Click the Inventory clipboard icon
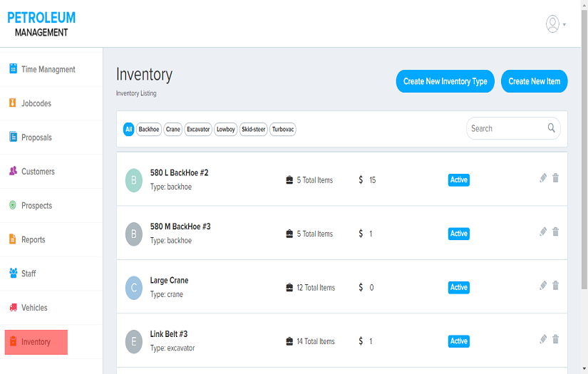 (x=13, y=341)
